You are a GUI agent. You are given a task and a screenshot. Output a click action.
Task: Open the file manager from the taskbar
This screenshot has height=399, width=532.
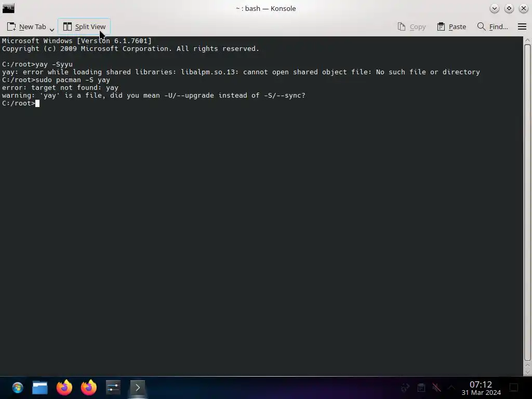coord(40,388)
